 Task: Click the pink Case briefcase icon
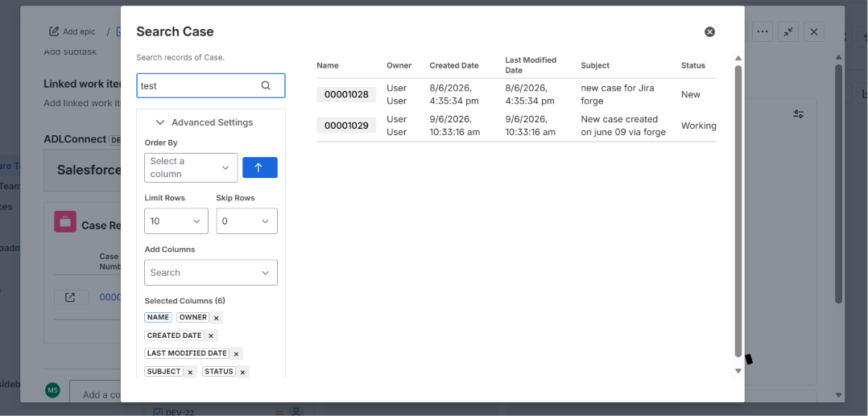point(65,221)
